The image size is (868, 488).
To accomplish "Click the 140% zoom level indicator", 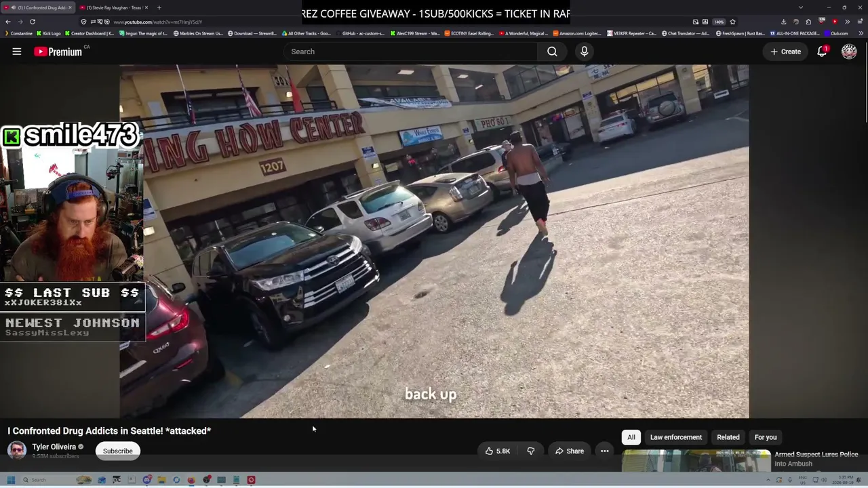I will (719, 22).
